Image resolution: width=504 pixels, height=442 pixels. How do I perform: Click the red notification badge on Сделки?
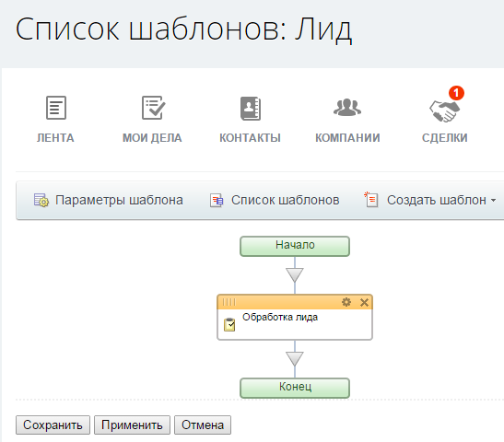click(456, 93)
